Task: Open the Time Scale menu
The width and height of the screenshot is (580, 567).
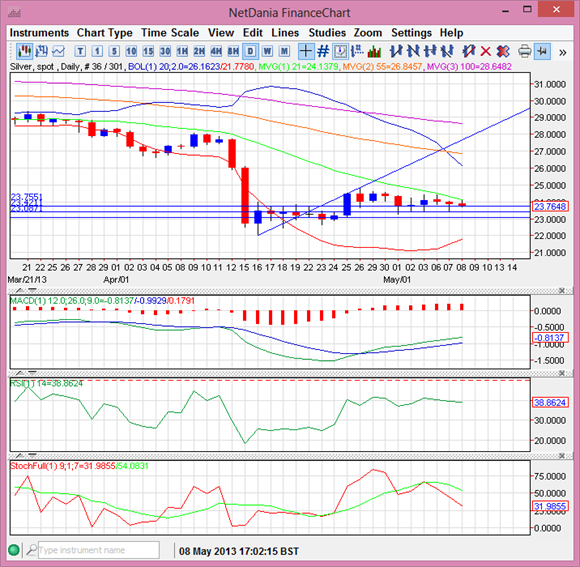Action: coord(170,33)
